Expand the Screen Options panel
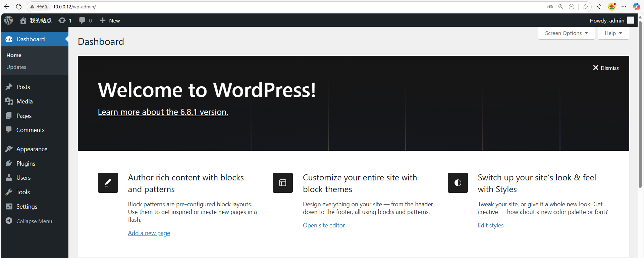 click(x=567, y=33)
